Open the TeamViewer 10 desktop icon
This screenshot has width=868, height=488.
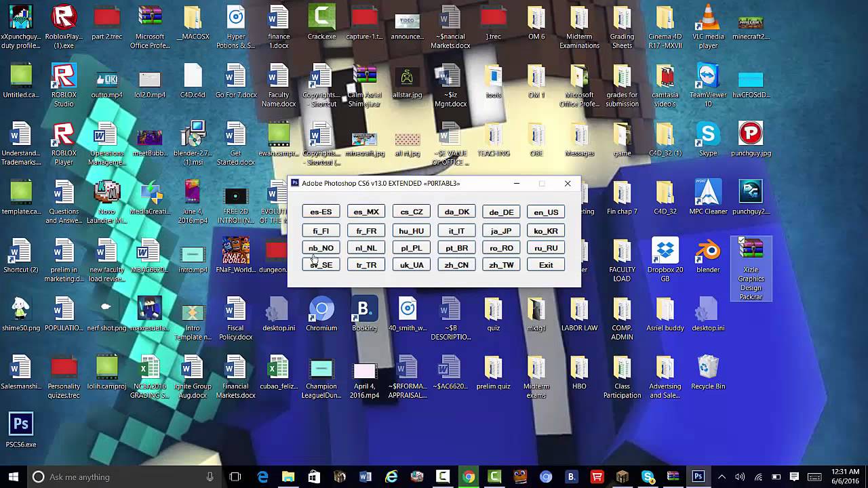coord(708,85)
